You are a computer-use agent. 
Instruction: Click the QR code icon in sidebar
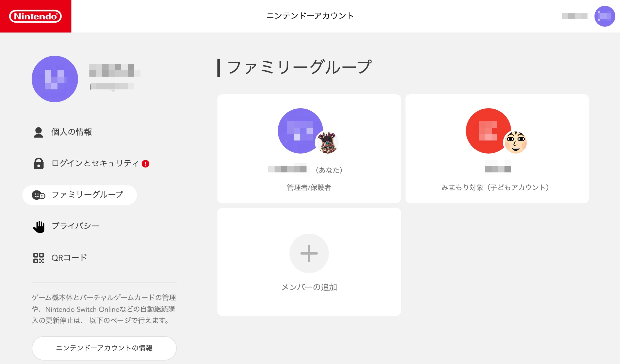tap(39, 258)
